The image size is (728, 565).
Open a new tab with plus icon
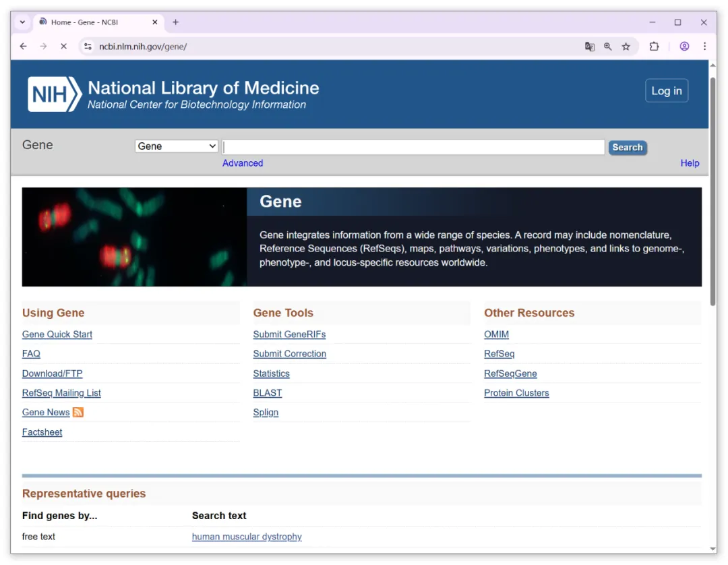click(175, 22)
